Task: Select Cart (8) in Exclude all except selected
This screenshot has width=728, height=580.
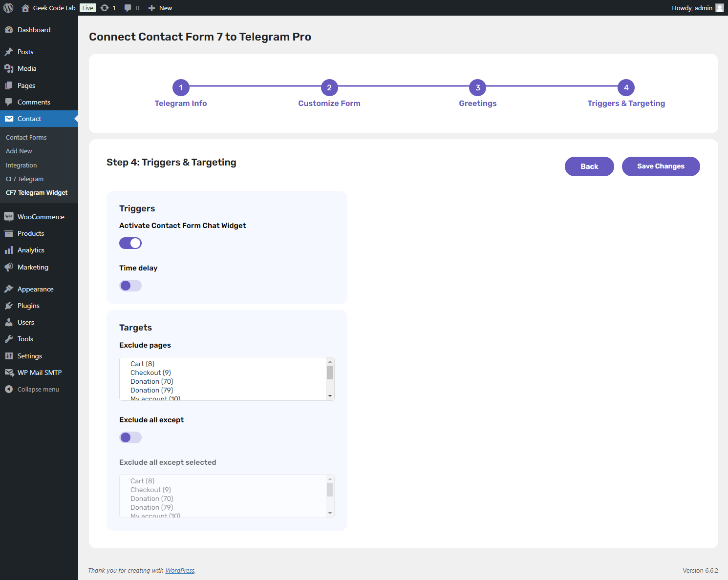Action: 142,481
